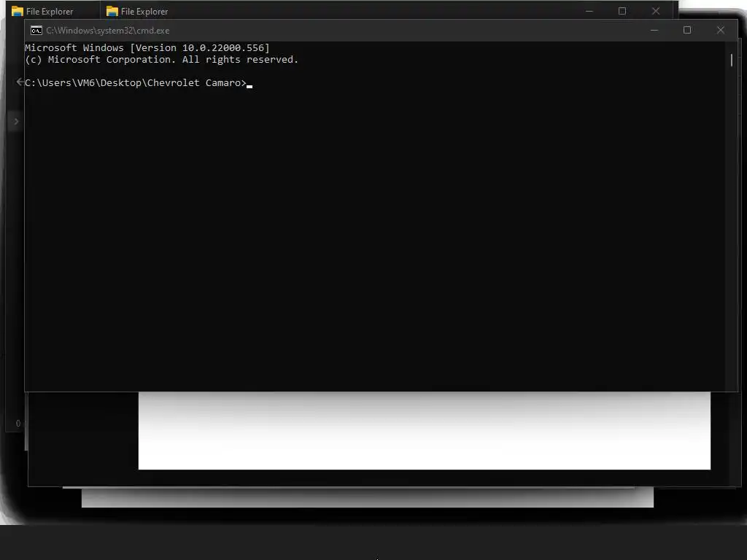Click the second File Explorer title

144,12
